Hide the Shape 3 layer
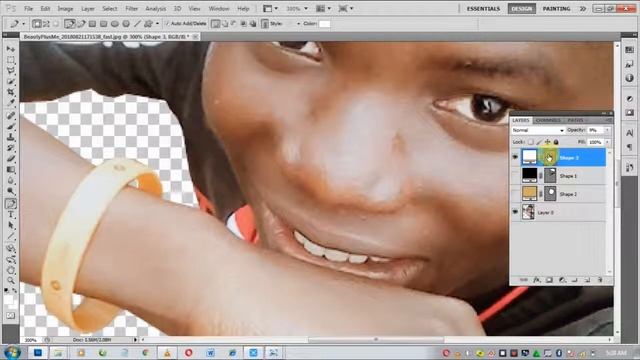Image resolution: width=640 pixels, height=360 pixels. [515, 157]
